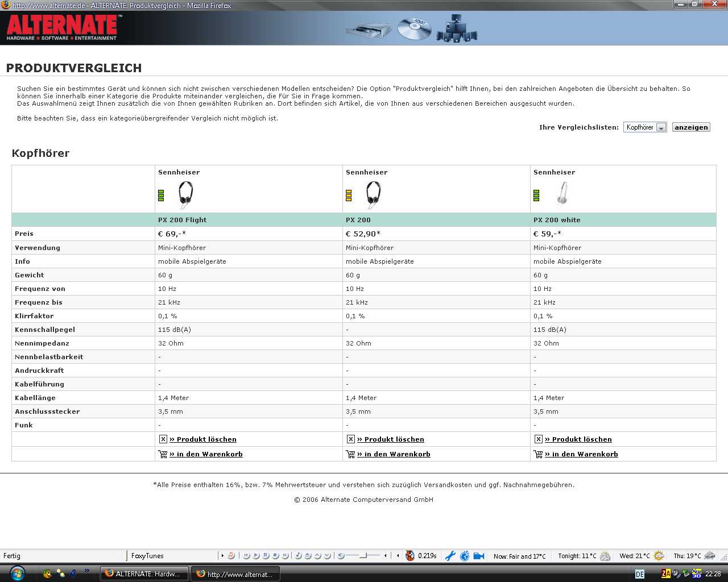This screenshot has height=582, width=728.
Task: Click the delete X icon for PX 200
Action: pos(350,439)
